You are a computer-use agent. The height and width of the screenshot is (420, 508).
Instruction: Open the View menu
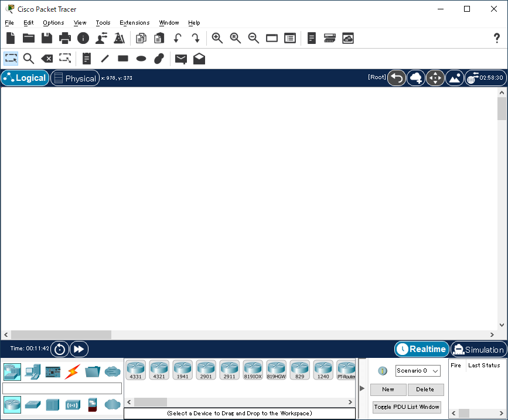80,23
